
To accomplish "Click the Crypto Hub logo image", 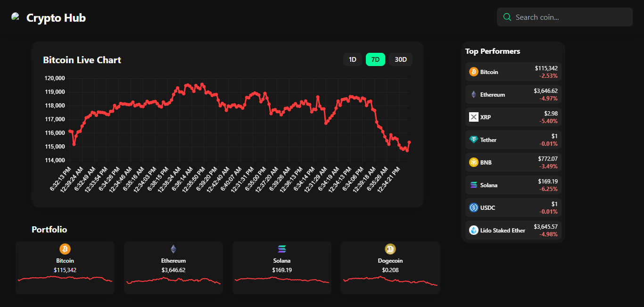I will click(16, 17).
